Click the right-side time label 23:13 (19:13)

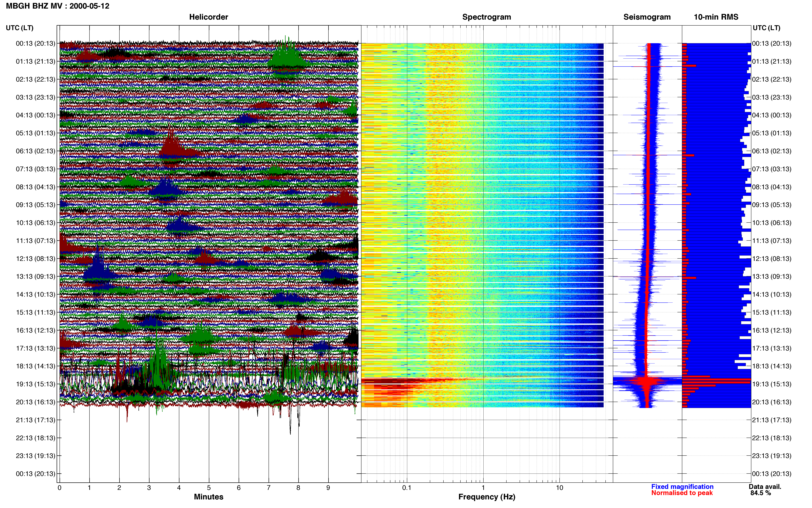[x=771, y=456]
